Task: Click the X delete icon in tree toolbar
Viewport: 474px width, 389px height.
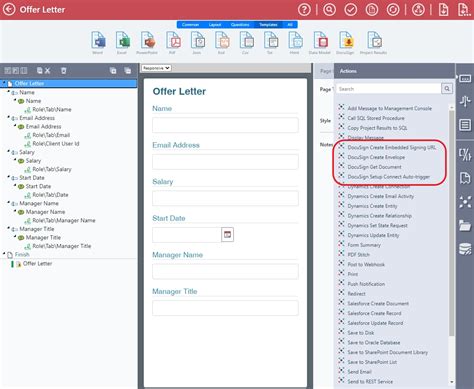Action: [47, 71]
